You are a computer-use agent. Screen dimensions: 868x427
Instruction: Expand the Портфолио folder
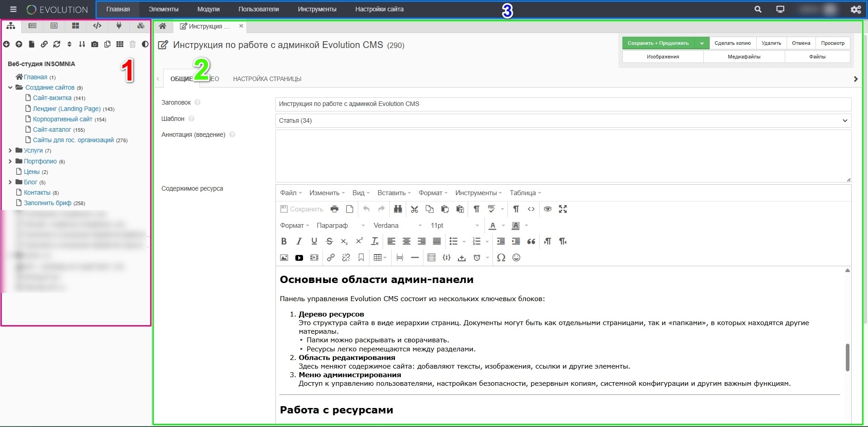coord(10,161)
